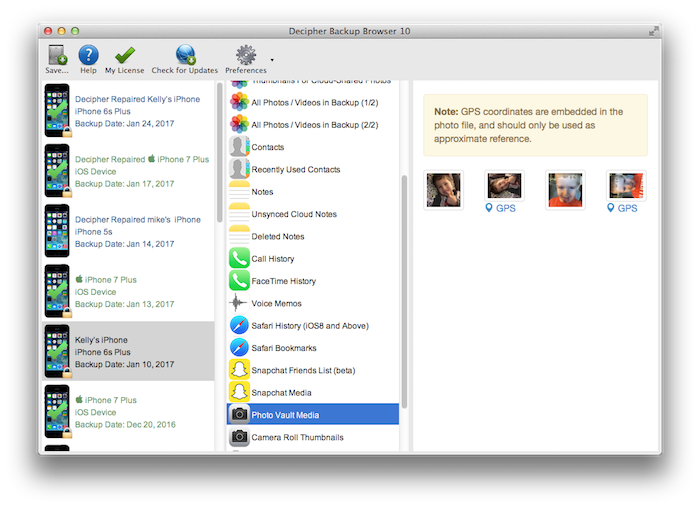
Task: Click the Unsynced Cloud Notes icon
Action: pos(239,214)
